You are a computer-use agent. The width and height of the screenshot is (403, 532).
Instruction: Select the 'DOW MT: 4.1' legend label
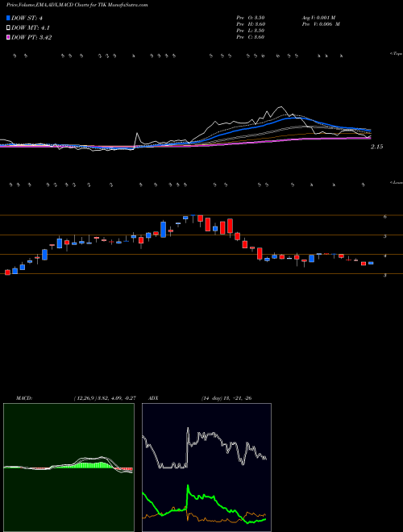click(30, 28)
